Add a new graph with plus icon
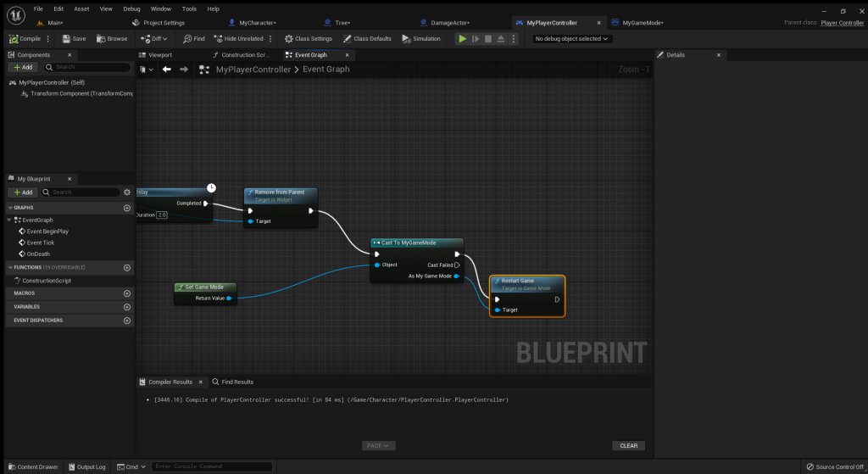Image resolution: width=868 pixels, height=474 pixels. point(127,208)
